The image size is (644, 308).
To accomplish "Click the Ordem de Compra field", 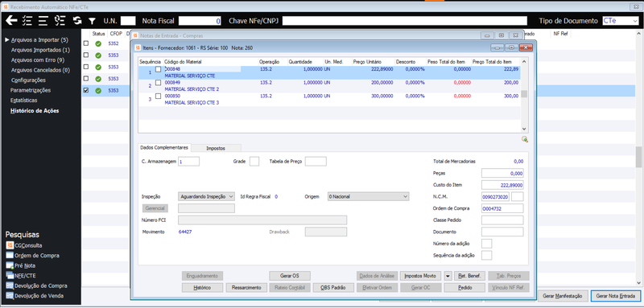I will coord(502,208).
